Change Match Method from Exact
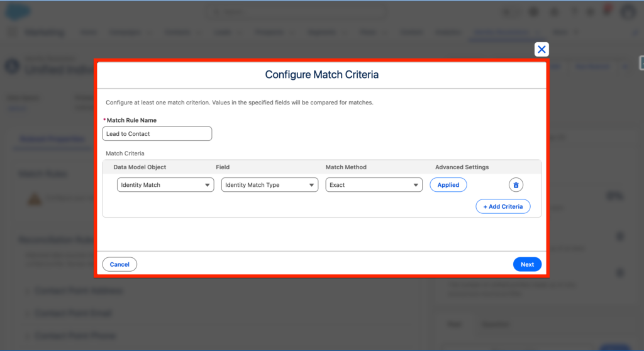644x351 pixels. pyautogui.click(x=374, y=185)
